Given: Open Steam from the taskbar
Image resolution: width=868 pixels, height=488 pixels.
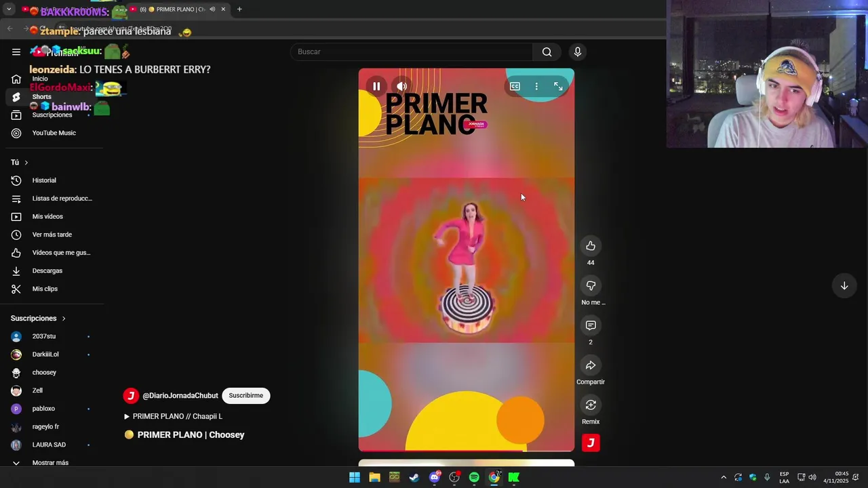Looking at the screenshot, I should 414,477.
